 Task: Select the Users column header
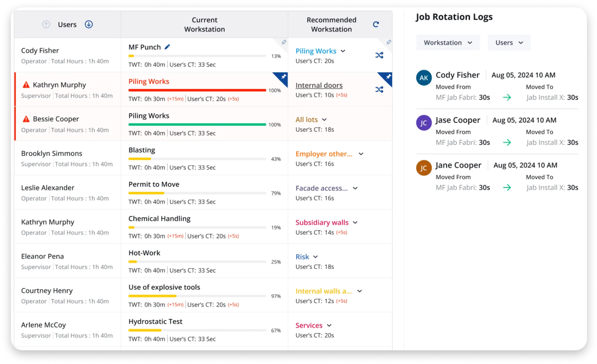pos(67,24)
